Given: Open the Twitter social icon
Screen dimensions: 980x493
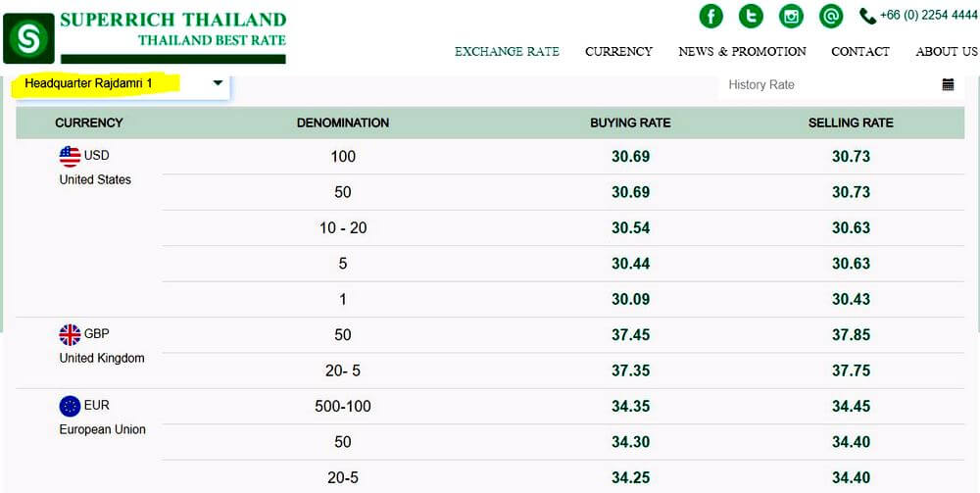Looking at the screenshot, I should tap(751, 17).
